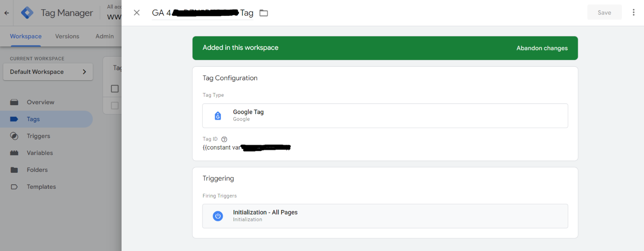Open the three-dot more options menu
Screen dimensions: 644x251
point(633,13)
